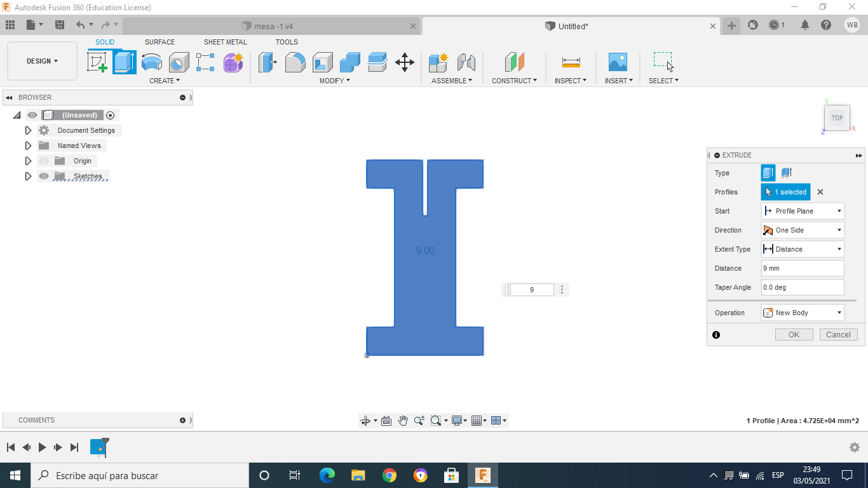The width and height of the screenshot is (868, 488).
Task: Select the Press Pull tool
Action: [268, 62]
